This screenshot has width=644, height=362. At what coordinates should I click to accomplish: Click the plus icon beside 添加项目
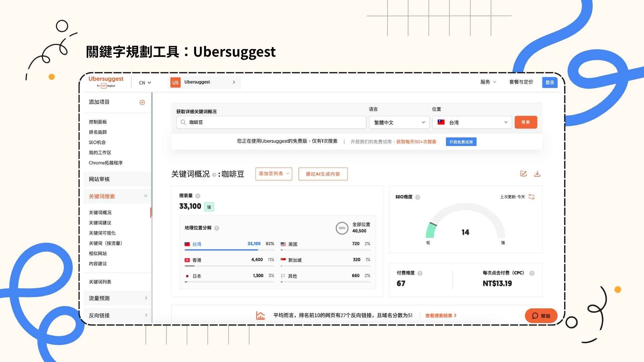click(142, 102)
